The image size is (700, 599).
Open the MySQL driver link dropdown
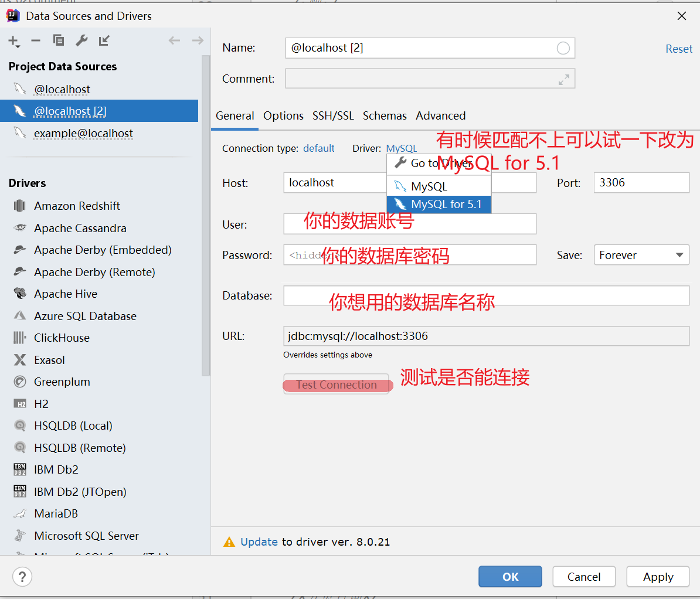[402, 148]
